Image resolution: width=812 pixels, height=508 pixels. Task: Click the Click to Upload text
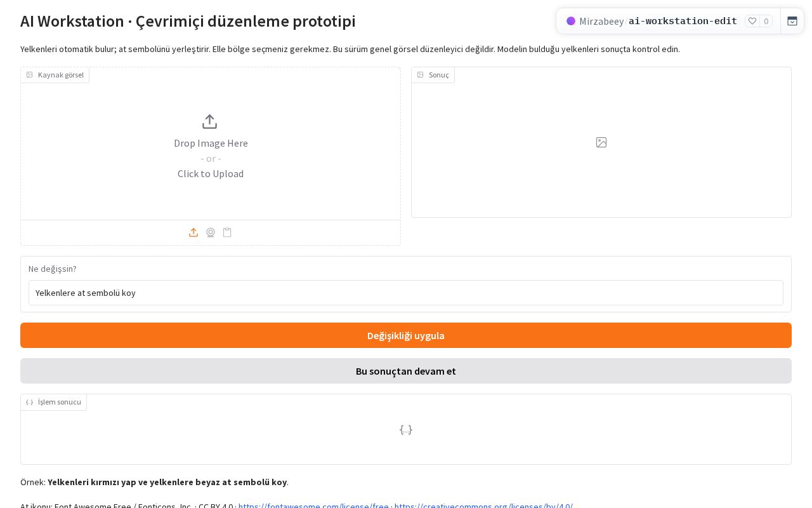coord(211,173)
